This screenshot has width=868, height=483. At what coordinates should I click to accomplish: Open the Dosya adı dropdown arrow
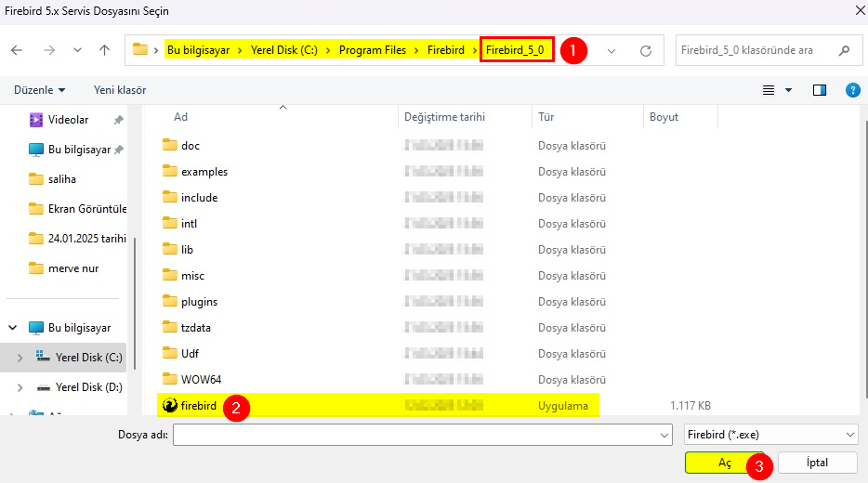664,436
